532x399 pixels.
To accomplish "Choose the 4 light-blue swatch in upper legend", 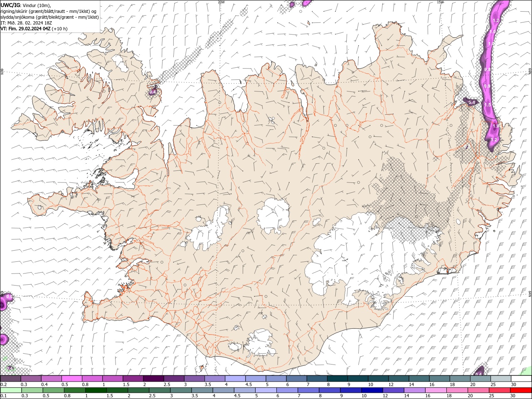I will click(235, 379).
